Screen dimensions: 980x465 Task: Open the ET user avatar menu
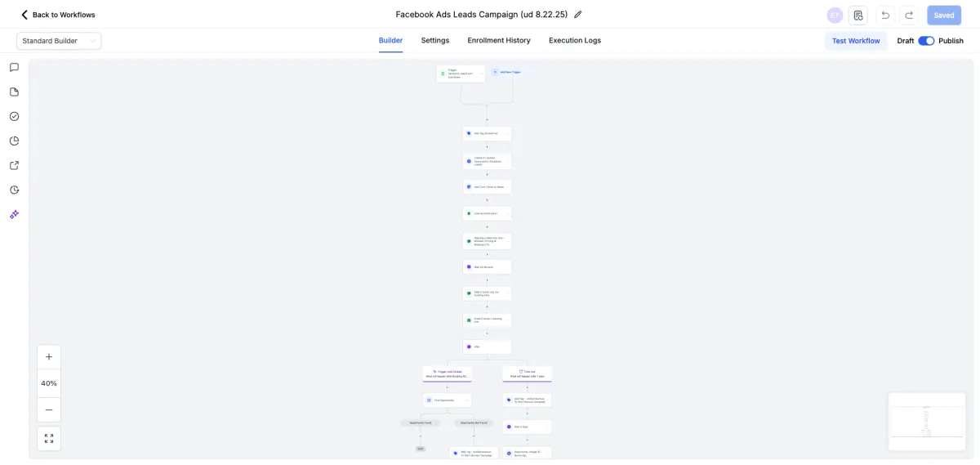835,15
